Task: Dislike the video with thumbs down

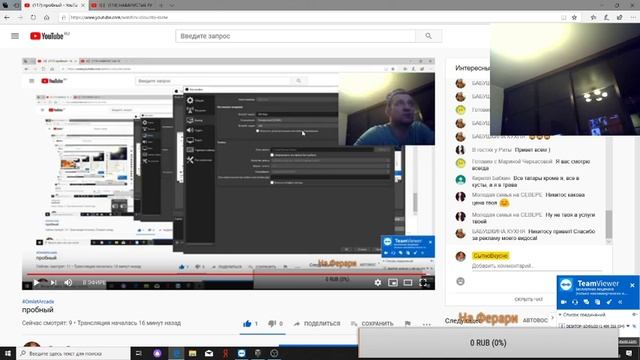Action: click(272, 324)
